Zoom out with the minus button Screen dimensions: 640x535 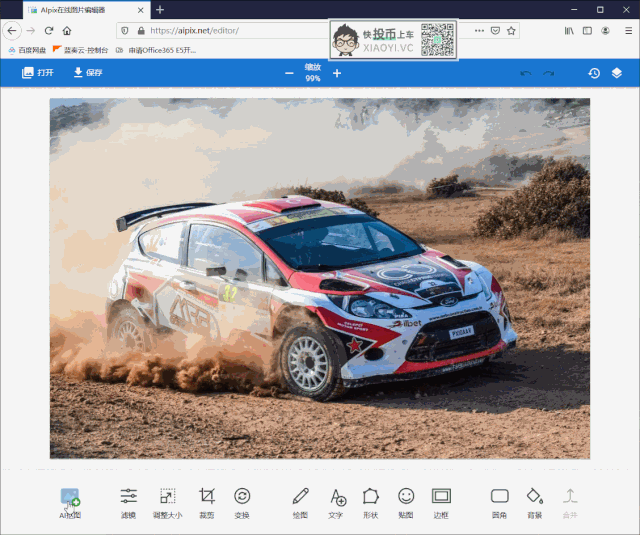(290, 73)
